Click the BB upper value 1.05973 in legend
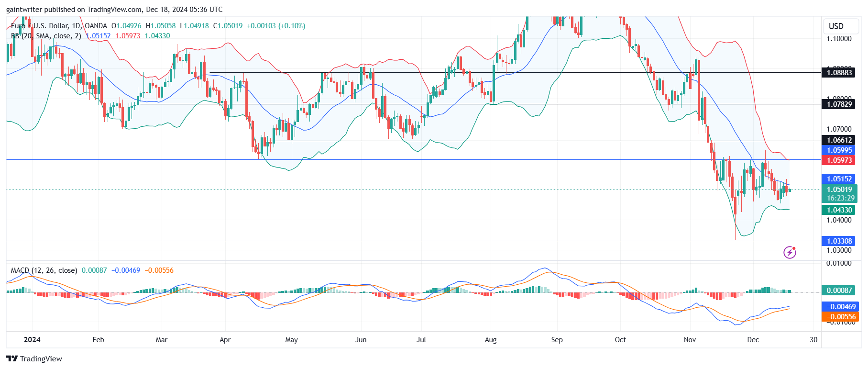The width and height of the screenshot is (868, 369). 128,36
